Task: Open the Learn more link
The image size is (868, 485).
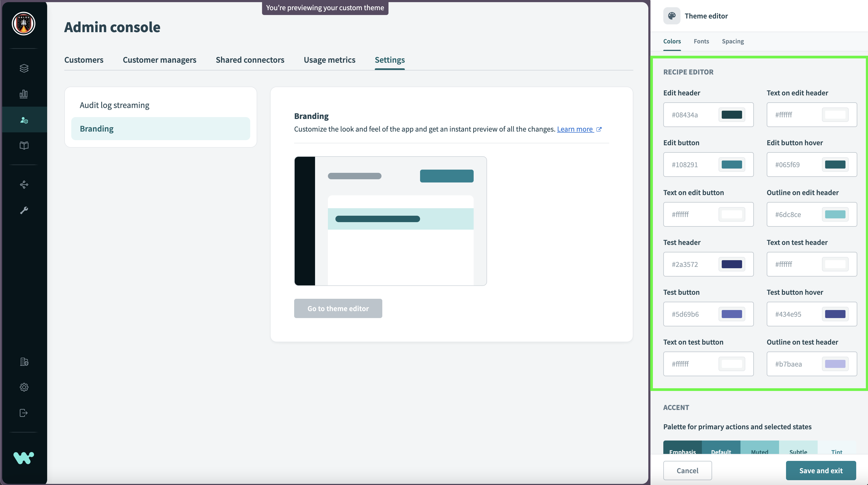Action: click(575, 129)
